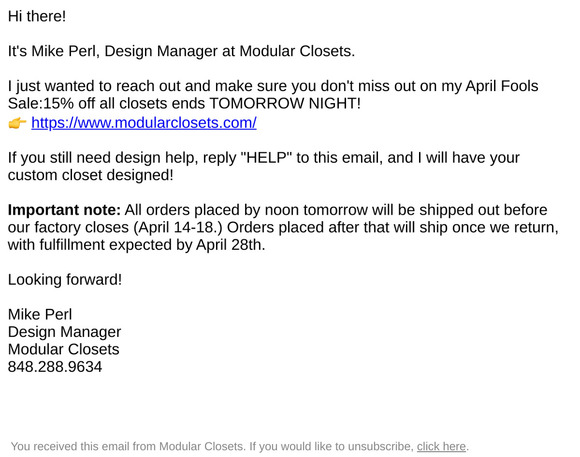This screenshot has width=580, height=457.
Task: Click the 'Mike Perl' signature name
Action: (x=40, y=315)
